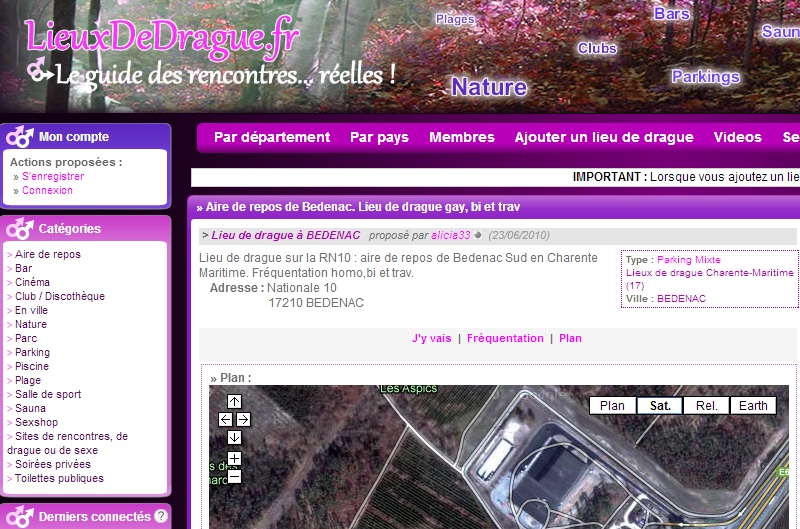Pan the map right with arrow icon

(243, 419)
